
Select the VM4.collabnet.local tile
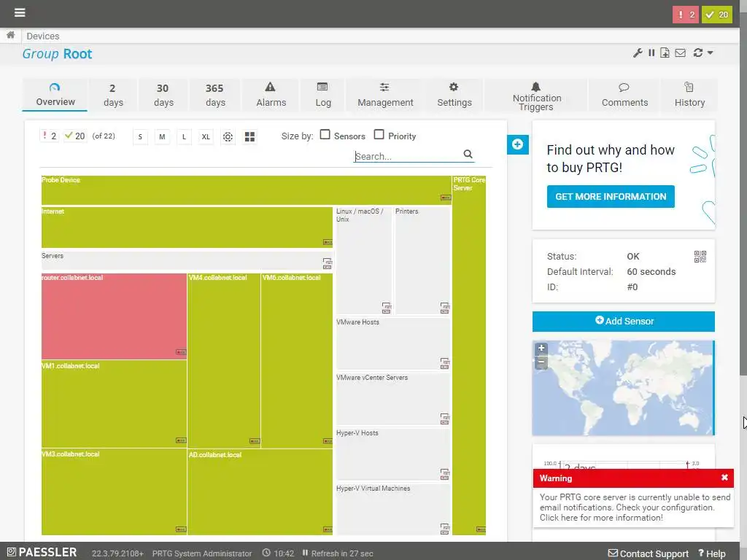click(224, 360)
